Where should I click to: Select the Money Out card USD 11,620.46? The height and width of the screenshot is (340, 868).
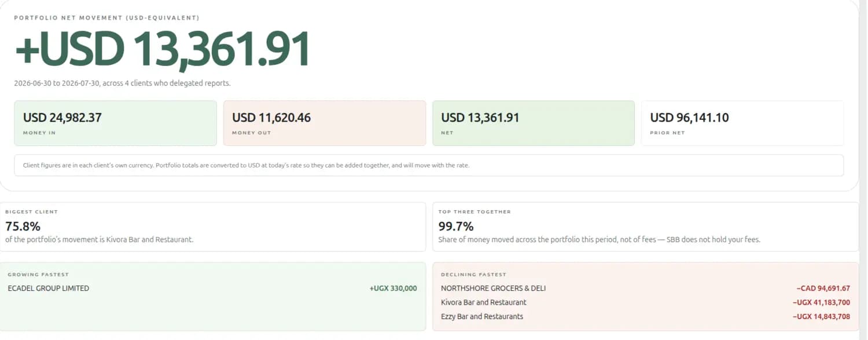click(x=324, y=123)
